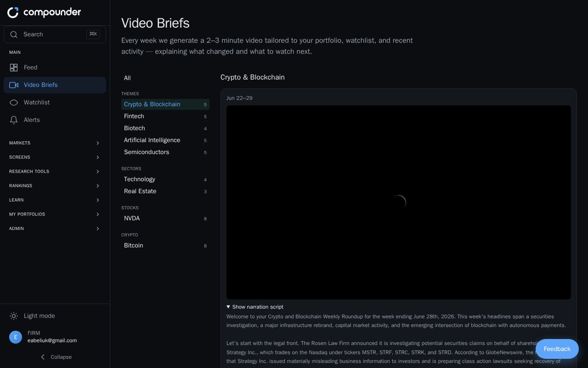Toggle Light mode

[x=55, y=316]
